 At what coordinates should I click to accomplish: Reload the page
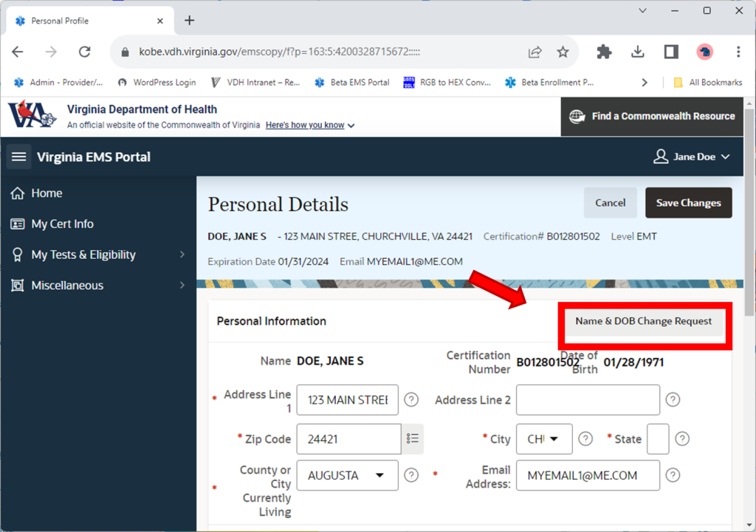coord(84,52)
